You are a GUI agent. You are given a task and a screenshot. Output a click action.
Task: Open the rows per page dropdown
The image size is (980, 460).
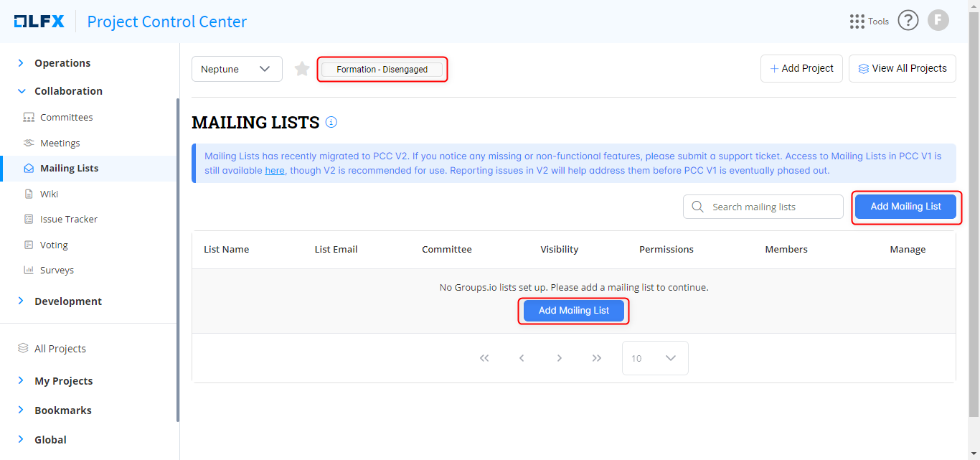(654, 358)
